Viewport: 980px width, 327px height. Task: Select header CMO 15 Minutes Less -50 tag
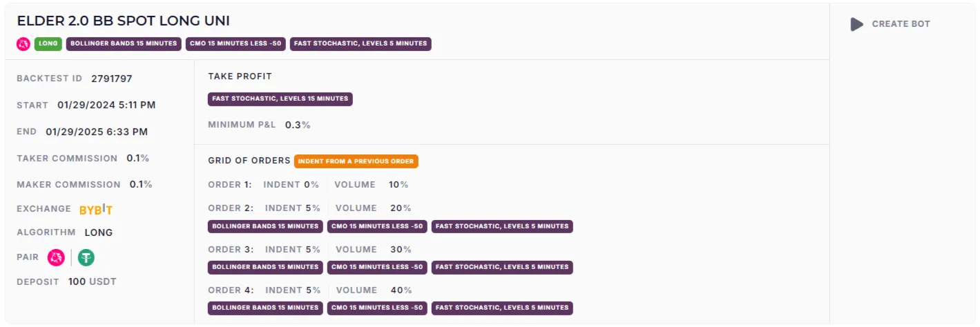point(236,43)
